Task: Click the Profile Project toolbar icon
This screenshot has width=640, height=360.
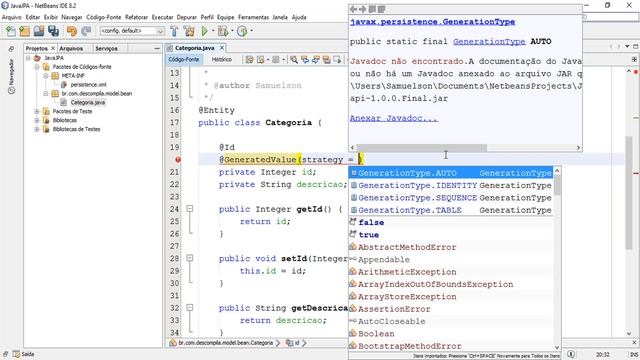Action: pos(242,31)
